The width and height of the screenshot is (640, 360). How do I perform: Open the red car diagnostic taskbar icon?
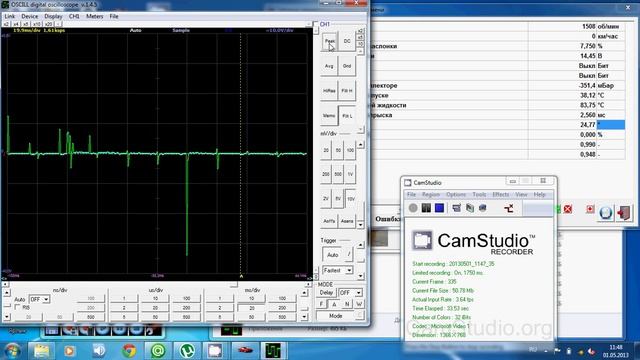(x=245, y=351)
